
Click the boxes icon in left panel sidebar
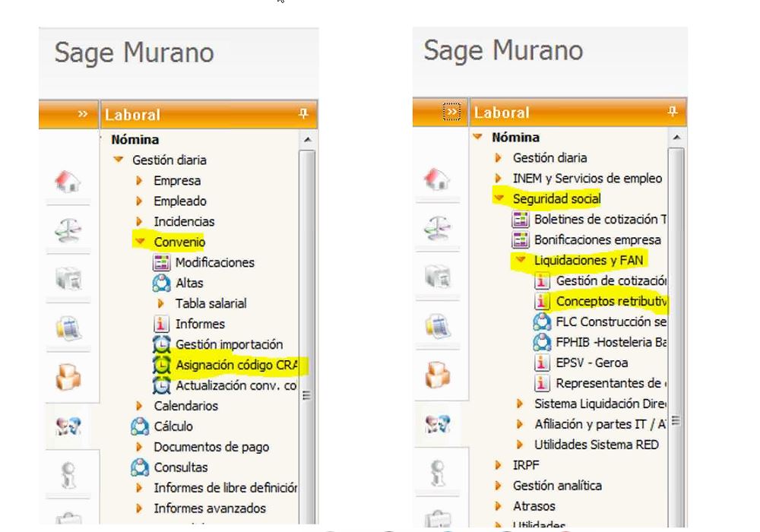[x=68, y=377]
